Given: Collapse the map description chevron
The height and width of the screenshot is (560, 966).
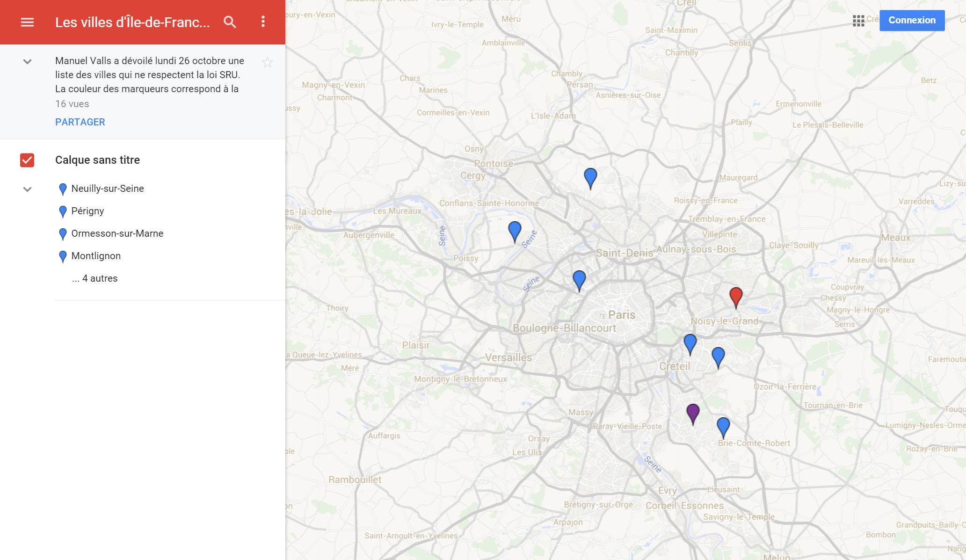Looking at the screenshot, I should (27, 62).
